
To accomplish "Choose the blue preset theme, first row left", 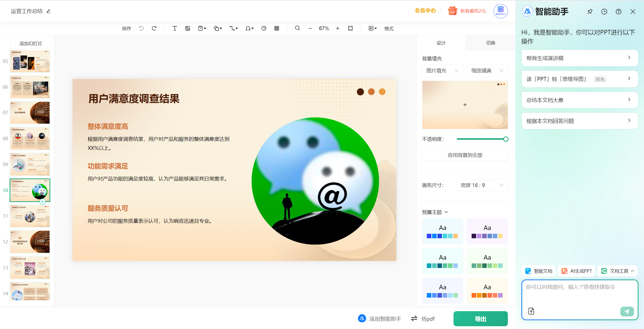I will tap(442, 231).
